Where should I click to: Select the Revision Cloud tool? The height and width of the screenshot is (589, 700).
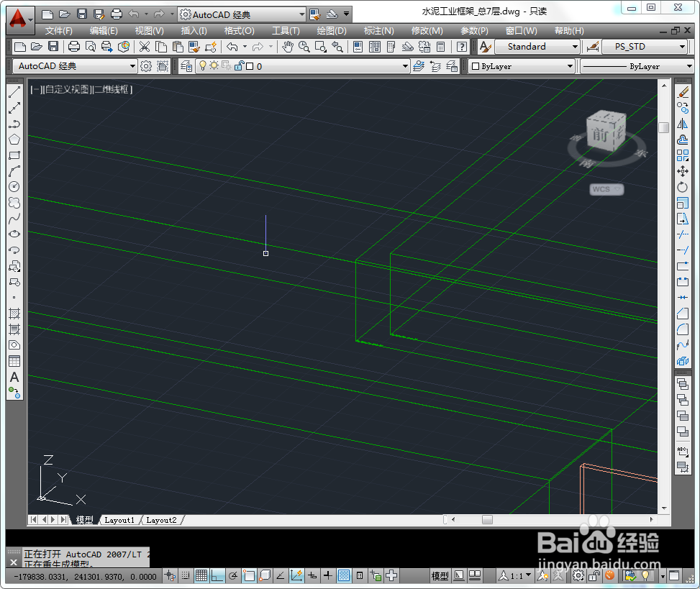[14, 203]
